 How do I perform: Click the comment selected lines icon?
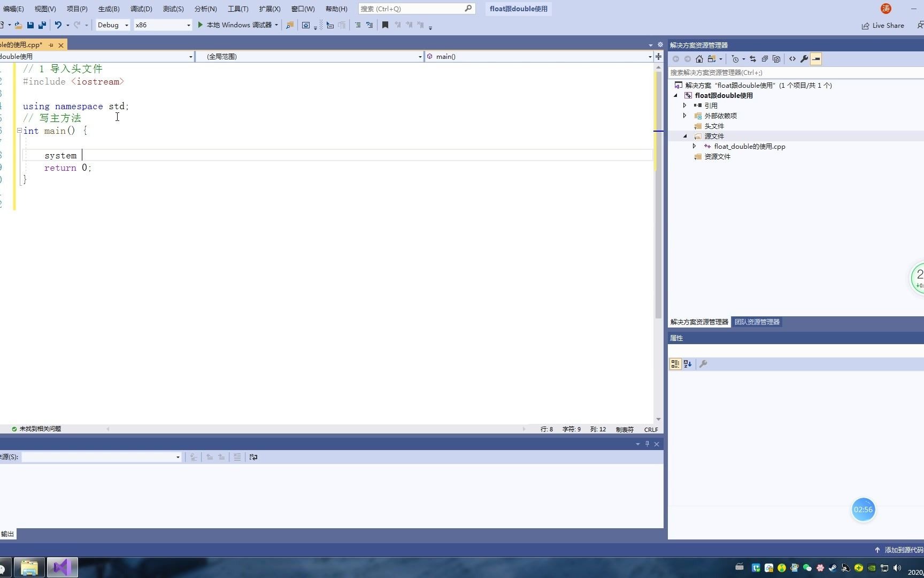click(x=358, y=25)
